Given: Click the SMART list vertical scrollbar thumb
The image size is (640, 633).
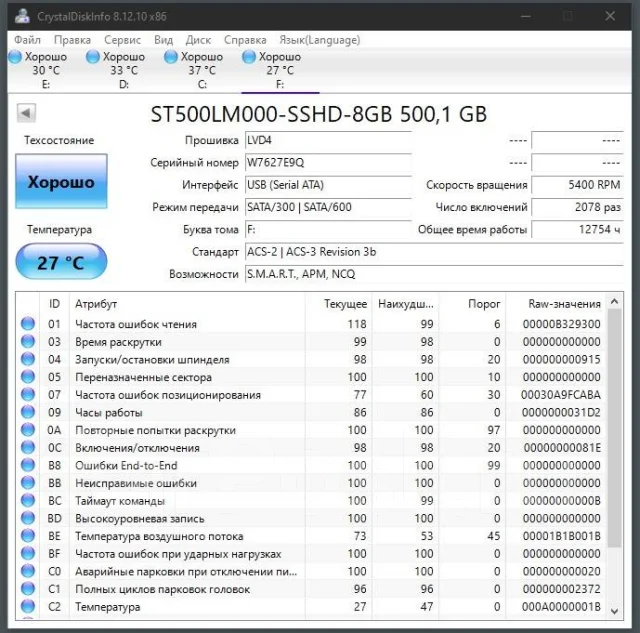Looking at the screenshot, I should (614, 428).
